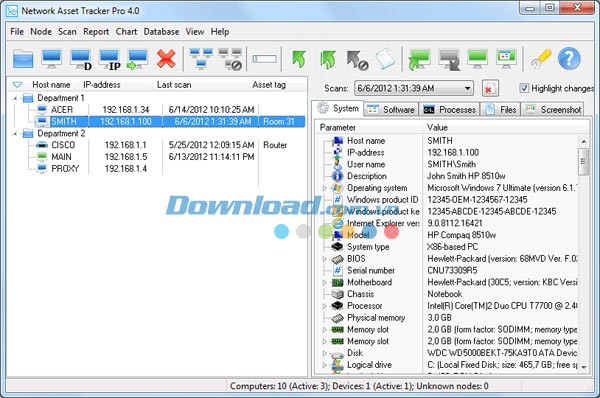
Task: Collapse the Department 1 tree node
Action: pyautogui.click(x=15, y=99)
